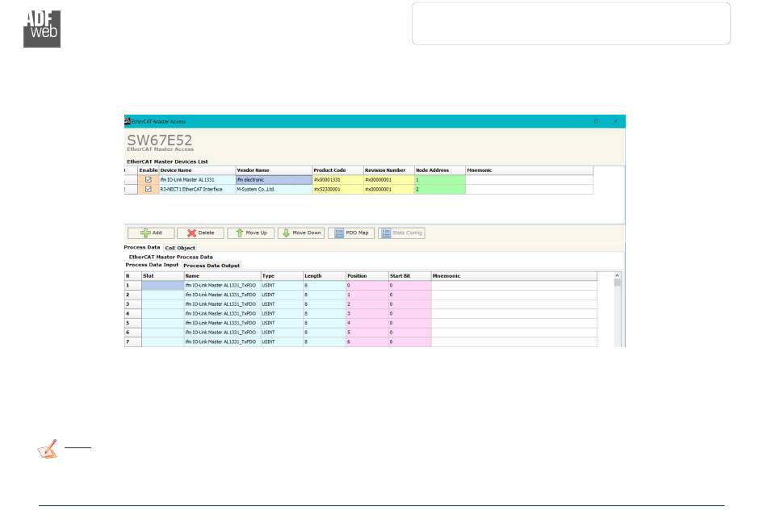
Task: Click the ifm electronic vendor name cell
Action: coord(272,179)
